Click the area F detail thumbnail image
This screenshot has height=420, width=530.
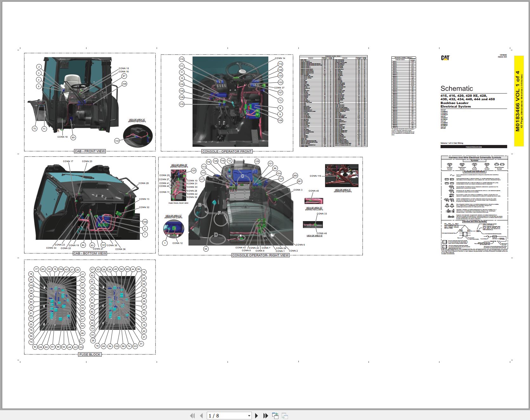(342, 176)
